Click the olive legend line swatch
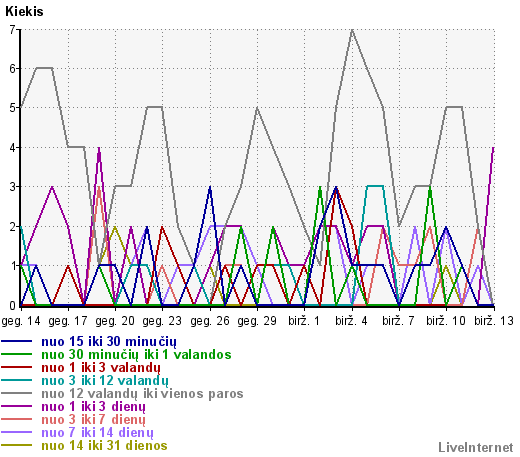 (17, 445)
